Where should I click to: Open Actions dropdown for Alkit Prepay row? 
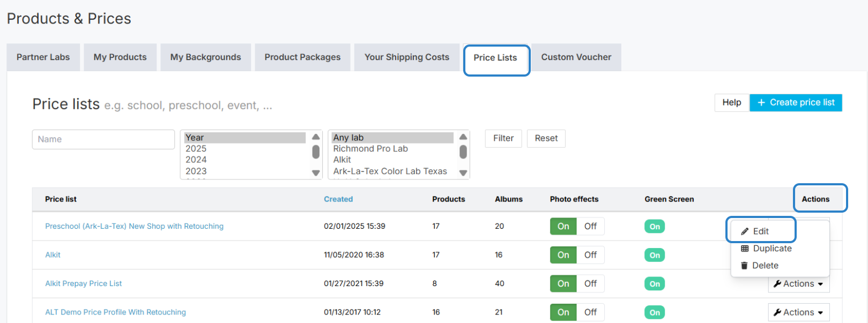click(x=799, y=284)
